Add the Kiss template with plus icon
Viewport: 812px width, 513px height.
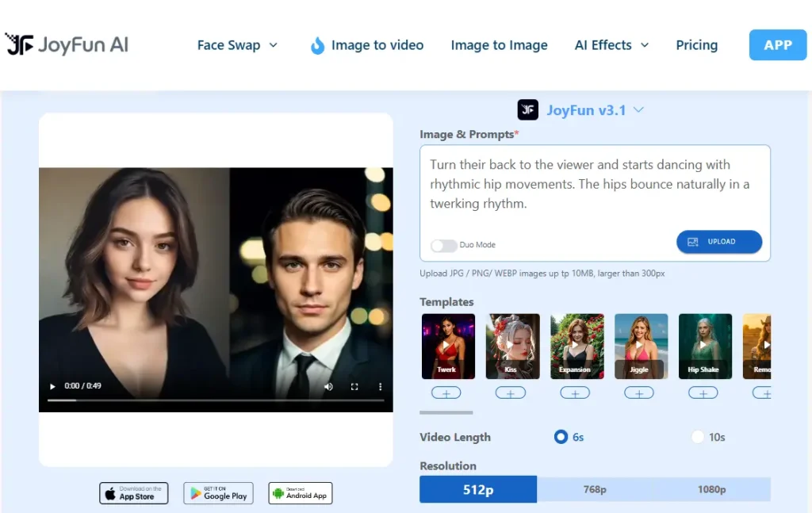pos(510,392)
